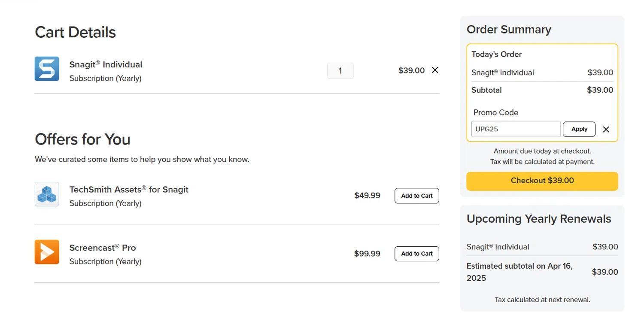
Task: Click the Checkout $39.00 button
Action: click(542, 181)
